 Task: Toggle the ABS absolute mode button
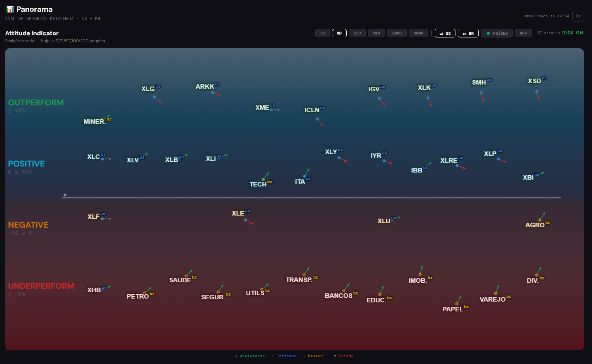pyautogui.click(x=523, y=33)
